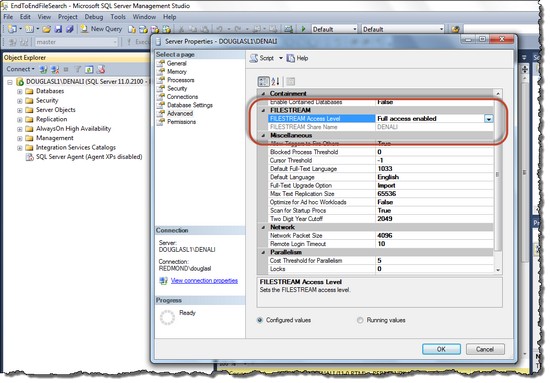Click the Stop icon in Object Explorer
The image size is (550, 383).
coord(66,69)
